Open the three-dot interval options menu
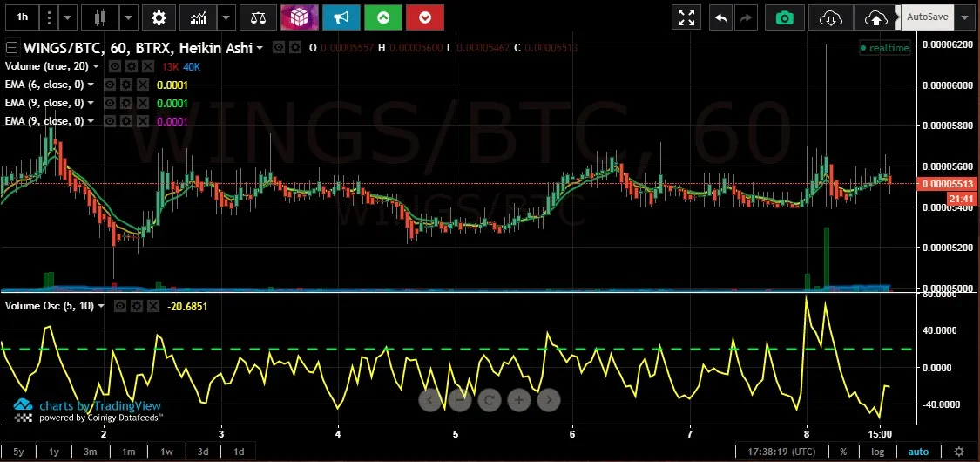 point(49,17)
